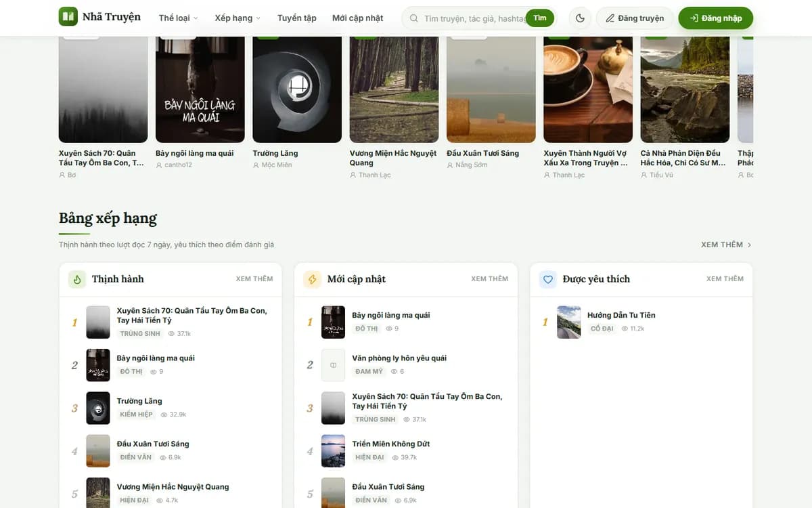812x508 pixels.
Task: Select Hướng Dẫn Tu Tiên ranking thumbnail
Action: pos(568,322)
